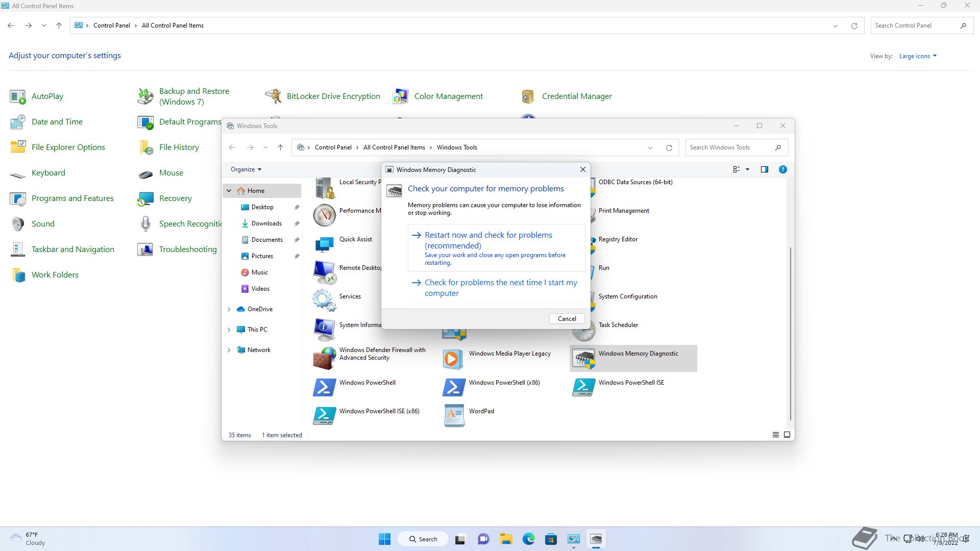Choose Check for problems the next time
The image size is (980, 551).
click(496, 288)
